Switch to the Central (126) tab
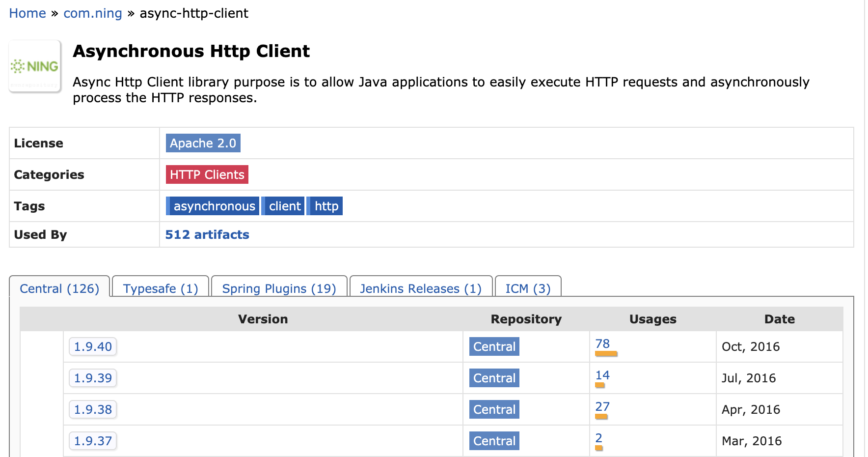This screenshot has height=457, width=868. coord(59,288)
